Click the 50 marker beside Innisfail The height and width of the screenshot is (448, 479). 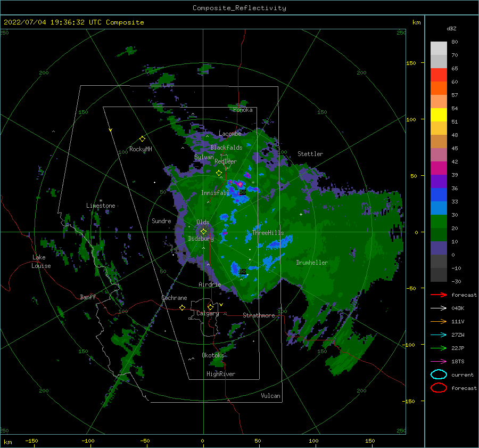pyautogui.click(x=242, y=192)
